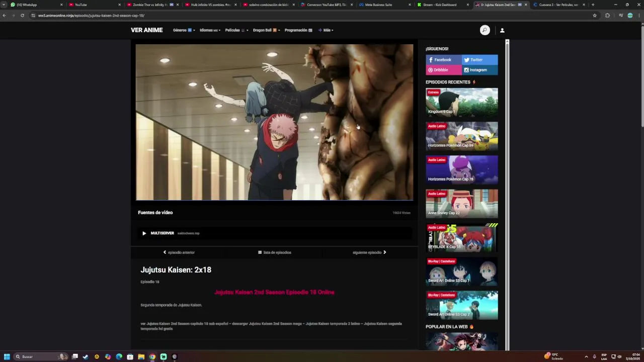The width and height of the screenshot is (644, 362).
Task: Expand the Dragon Ball dropdown menu
Action: [x=266, y=30]
